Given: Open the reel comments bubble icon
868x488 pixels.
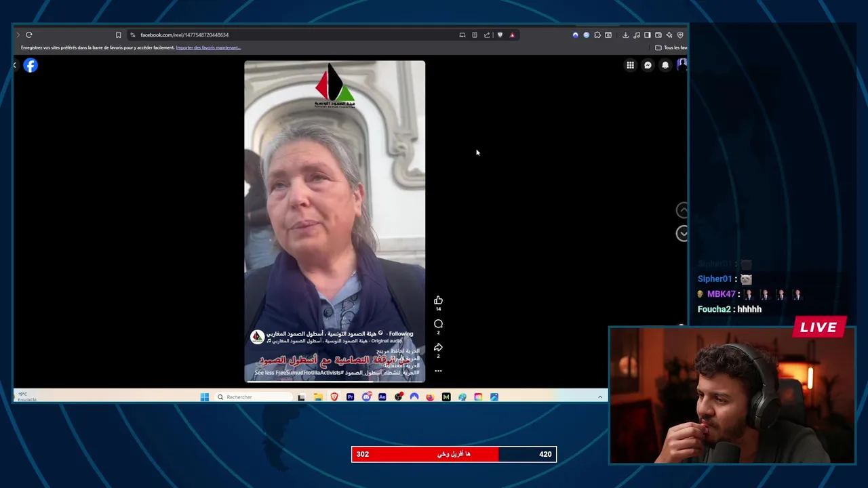Looking at the screenshot, I should [x=438, y=324].
